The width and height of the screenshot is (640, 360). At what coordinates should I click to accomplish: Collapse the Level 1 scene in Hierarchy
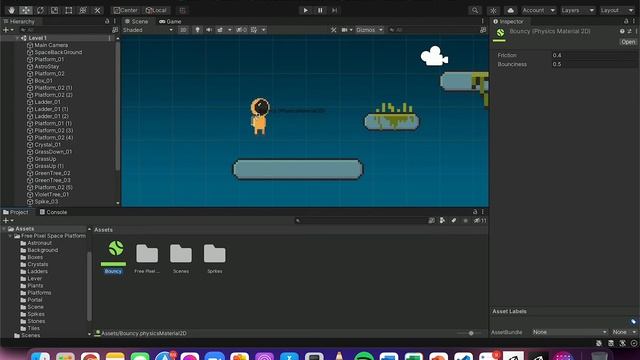(x=18, y=38)
